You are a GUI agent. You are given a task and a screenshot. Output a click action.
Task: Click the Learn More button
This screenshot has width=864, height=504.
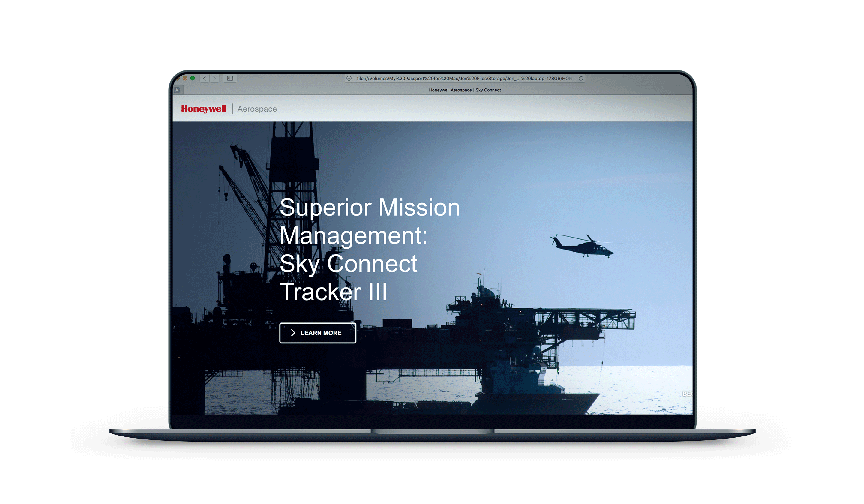click(x=317, y=333)
